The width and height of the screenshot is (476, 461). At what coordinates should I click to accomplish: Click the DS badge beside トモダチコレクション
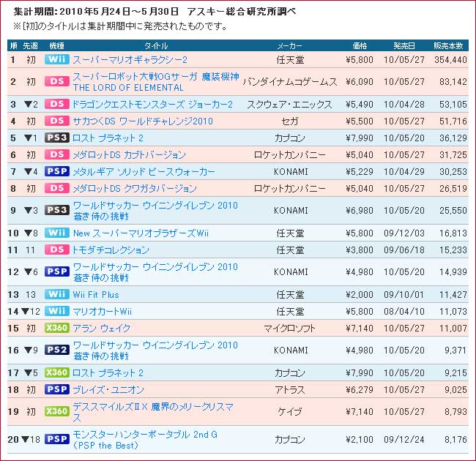57,250
